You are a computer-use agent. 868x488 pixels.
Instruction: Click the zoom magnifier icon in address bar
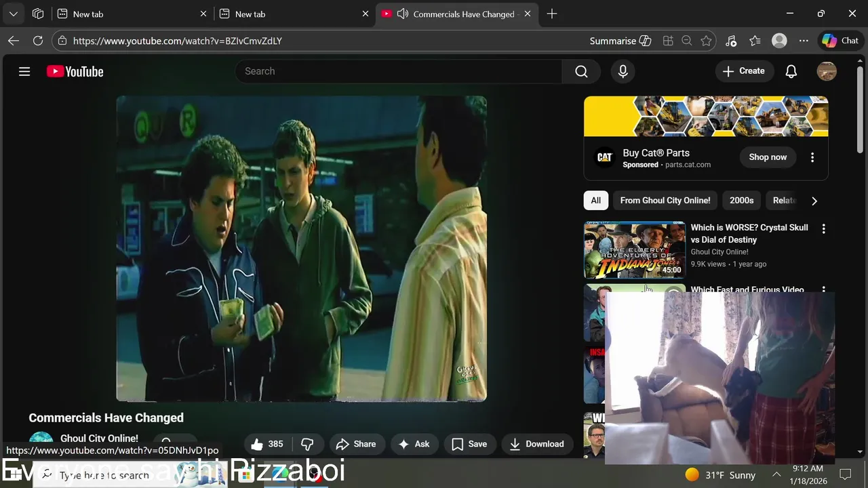pyautogui.click(x=687, y=41)
